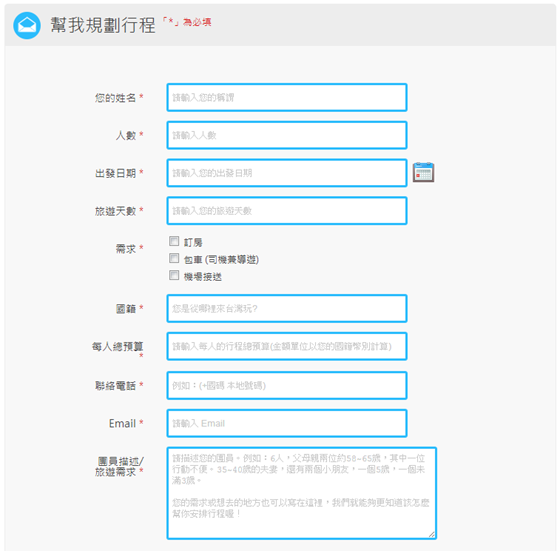Click the 機場接送 option label text
Screen dimensions: 560x551
[x=202, y=276]
